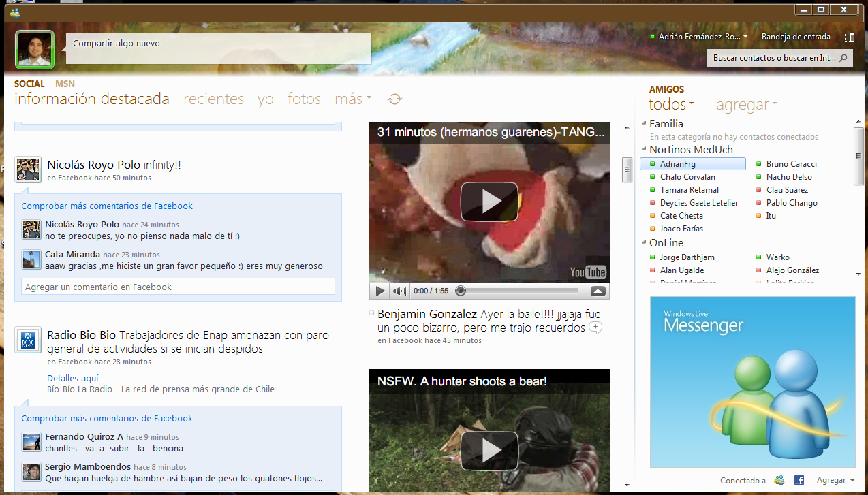The image size is (868, 495).
Task: Select contact Pablo Chango
Action: point(792,203)
